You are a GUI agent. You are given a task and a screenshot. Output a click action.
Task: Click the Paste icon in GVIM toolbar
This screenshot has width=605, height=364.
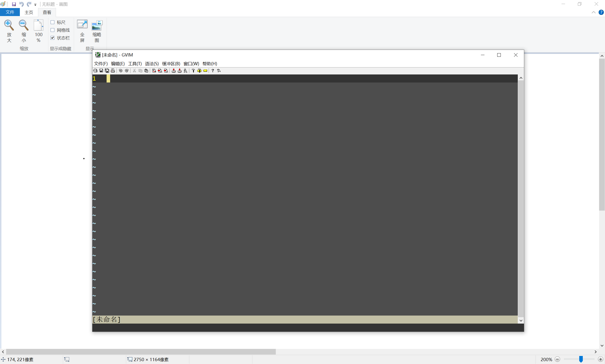tap(146, 71)
